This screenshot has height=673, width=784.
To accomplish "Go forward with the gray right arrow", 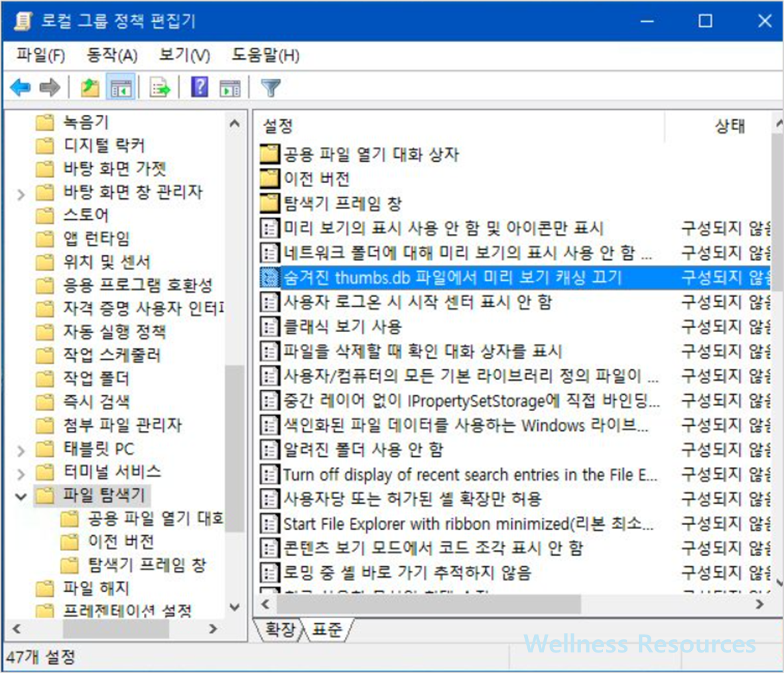I will 50,88.
